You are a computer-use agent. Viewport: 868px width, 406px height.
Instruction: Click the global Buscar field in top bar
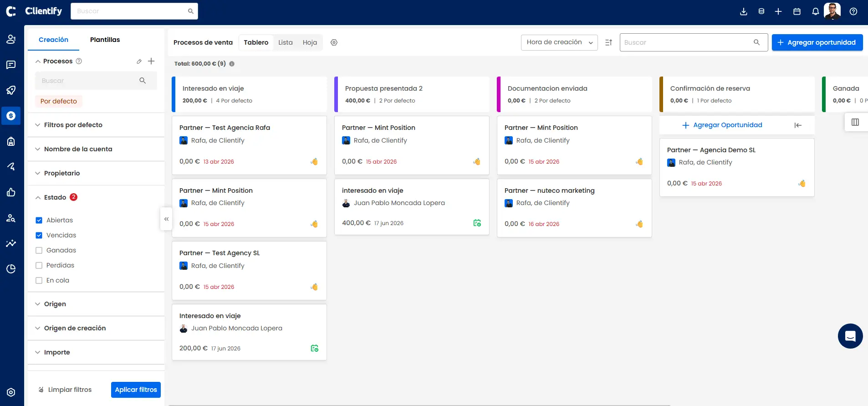tap(134, 11)
